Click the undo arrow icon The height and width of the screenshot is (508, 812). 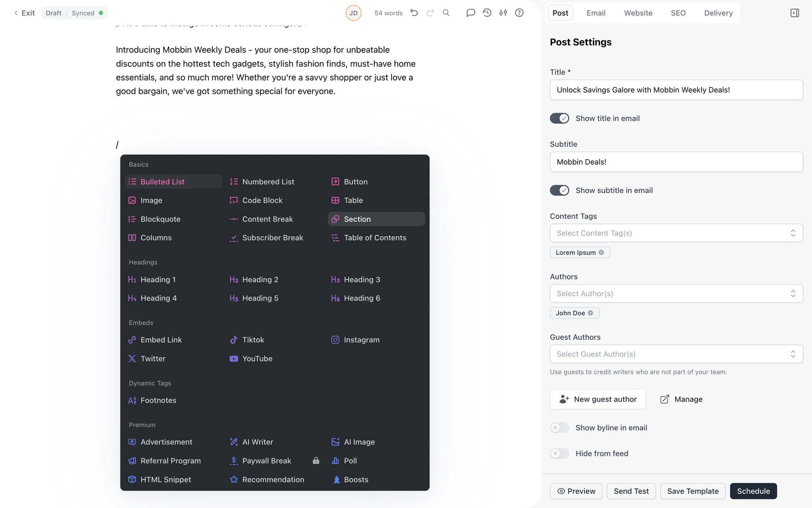pyautogui.click(x=414, y=13)
